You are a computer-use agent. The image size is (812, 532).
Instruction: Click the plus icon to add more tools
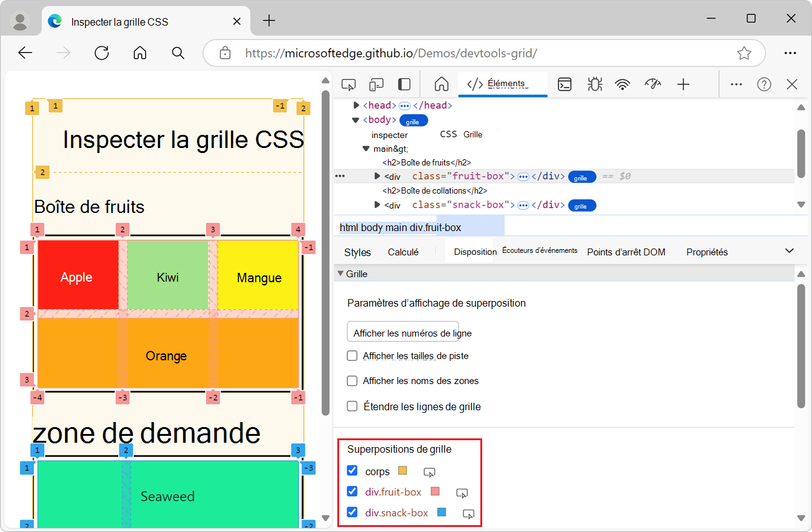pyautogui.click(x=683, y=84)
